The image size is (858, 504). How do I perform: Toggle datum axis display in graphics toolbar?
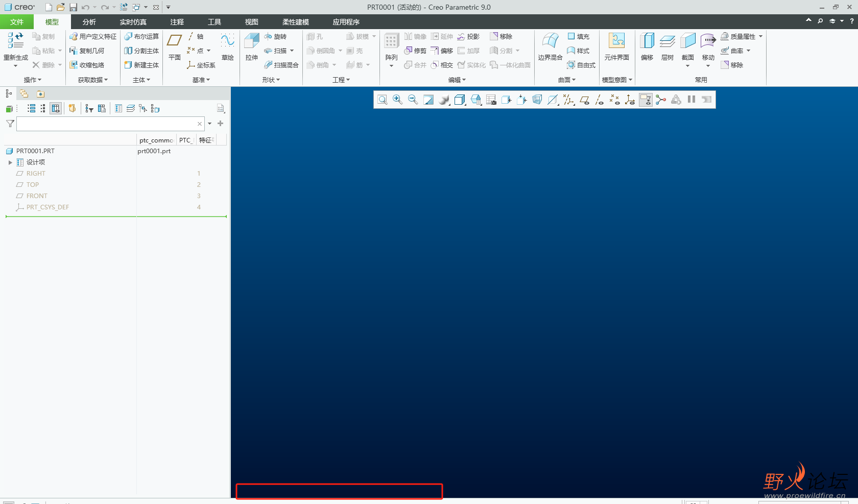600,100
